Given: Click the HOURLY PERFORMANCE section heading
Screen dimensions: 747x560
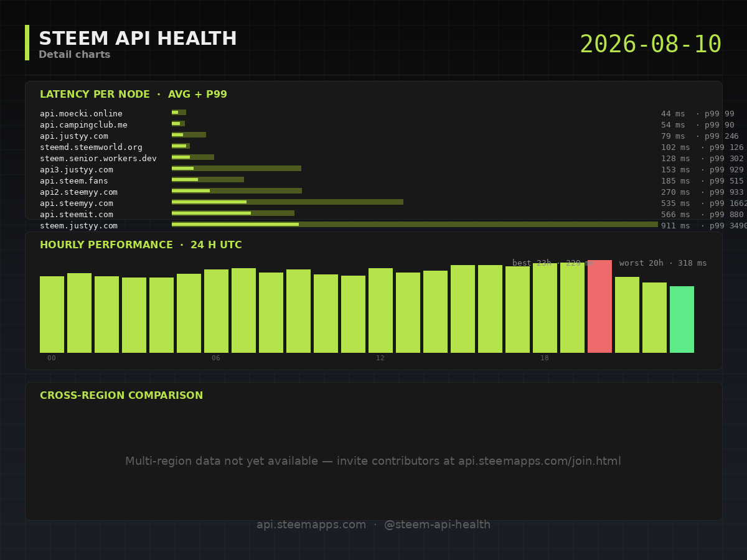Looking at the screenshot, I should (x=141, y=245).
